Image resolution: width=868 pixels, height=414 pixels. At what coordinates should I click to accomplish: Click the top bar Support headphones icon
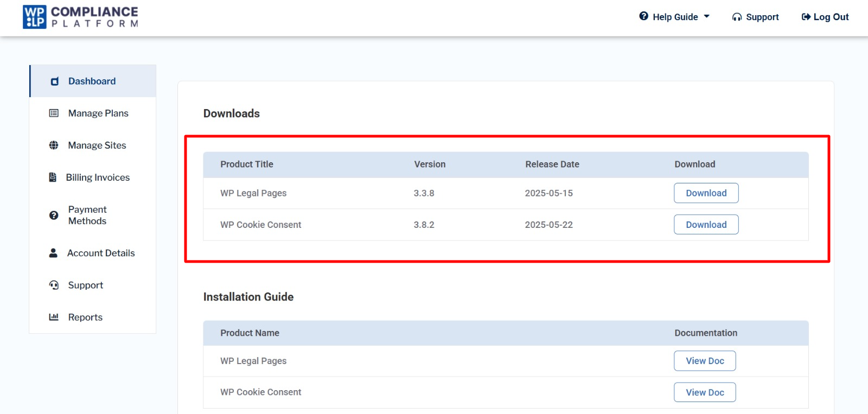coord(737,17)
